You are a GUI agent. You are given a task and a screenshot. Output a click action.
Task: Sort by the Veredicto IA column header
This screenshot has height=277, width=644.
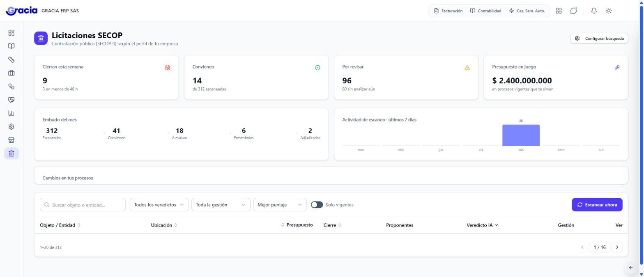(482, 225)
